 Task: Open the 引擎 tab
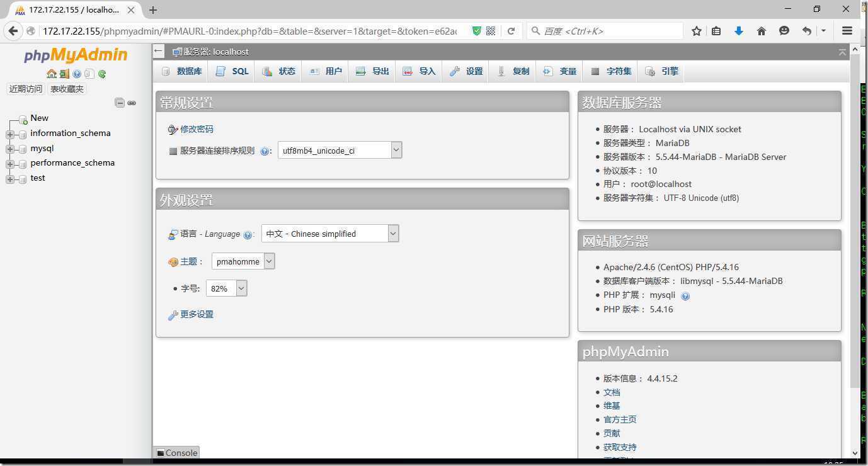point(661,71)
